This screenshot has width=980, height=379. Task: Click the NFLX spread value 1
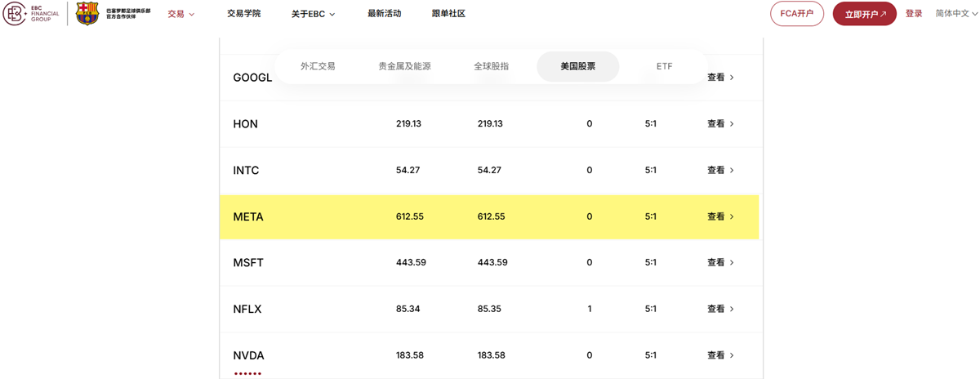590,310
